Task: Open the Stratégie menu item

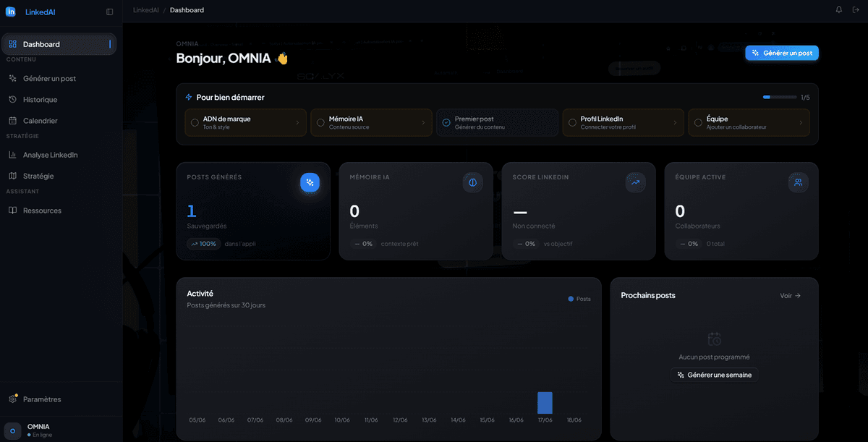Action: point(59,176)
